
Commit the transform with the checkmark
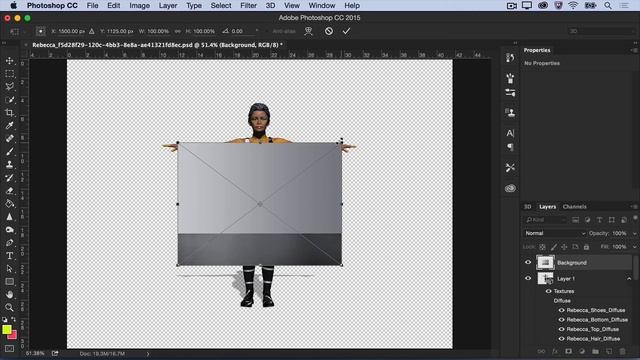347,31
